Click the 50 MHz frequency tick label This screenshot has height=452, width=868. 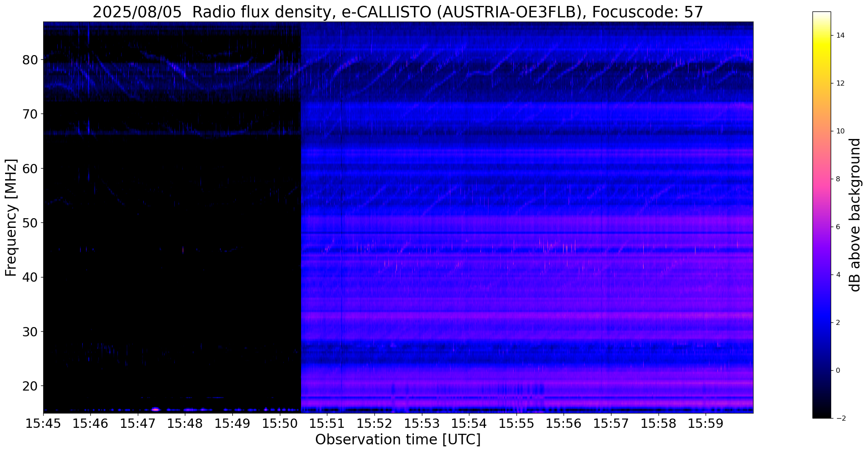click(30, 223)
